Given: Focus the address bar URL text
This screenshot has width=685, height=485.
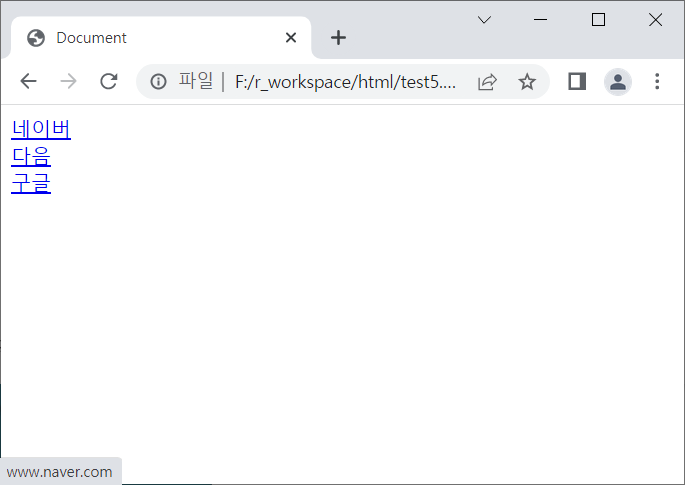Looking at the screenshot, I should [x=346, y=82].
